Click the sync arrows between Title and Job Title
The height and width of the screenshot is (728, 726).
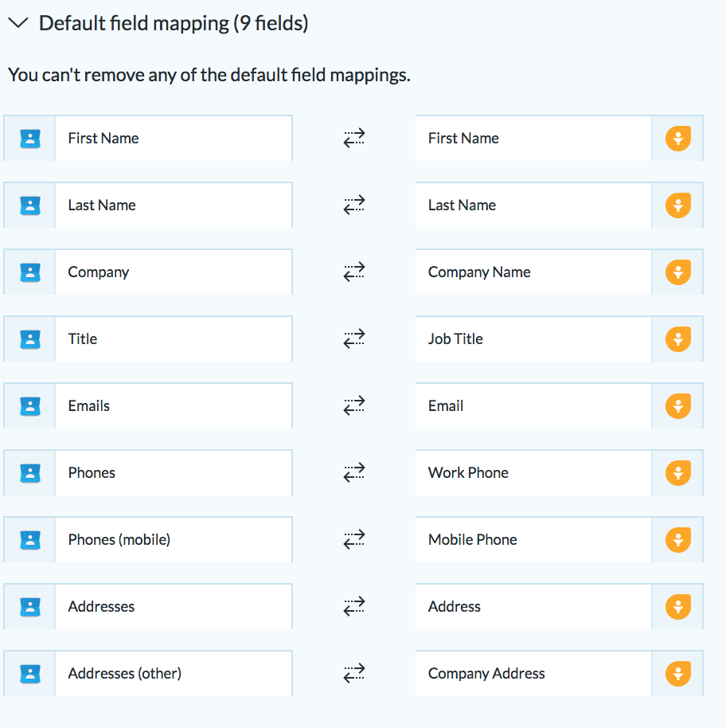pos(354,339)
